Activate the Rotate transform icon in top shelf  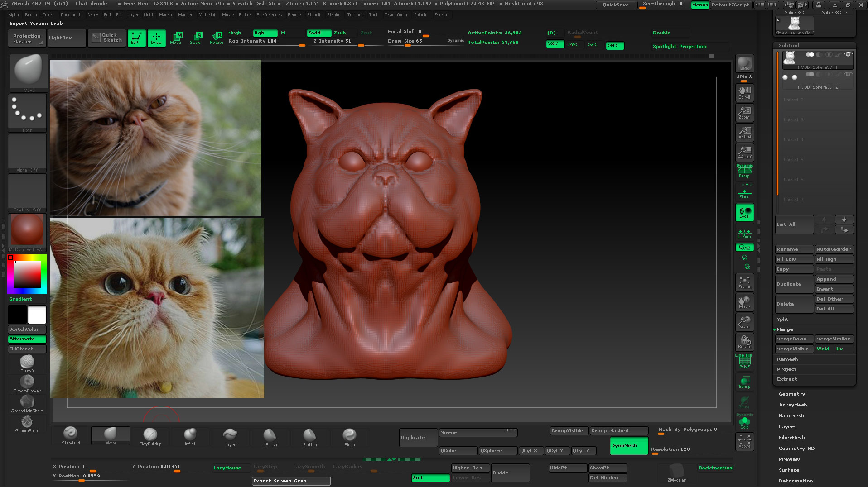[217, 38]
